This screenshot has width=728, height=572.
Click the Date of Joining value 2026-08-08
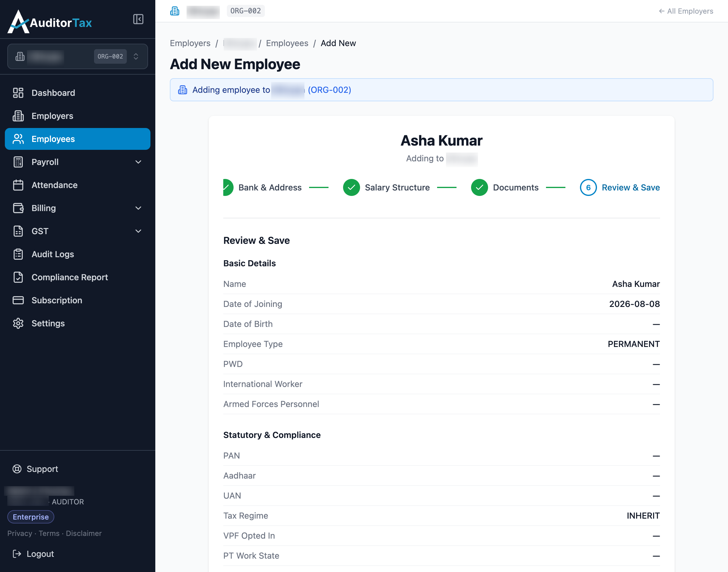(634, 304)
